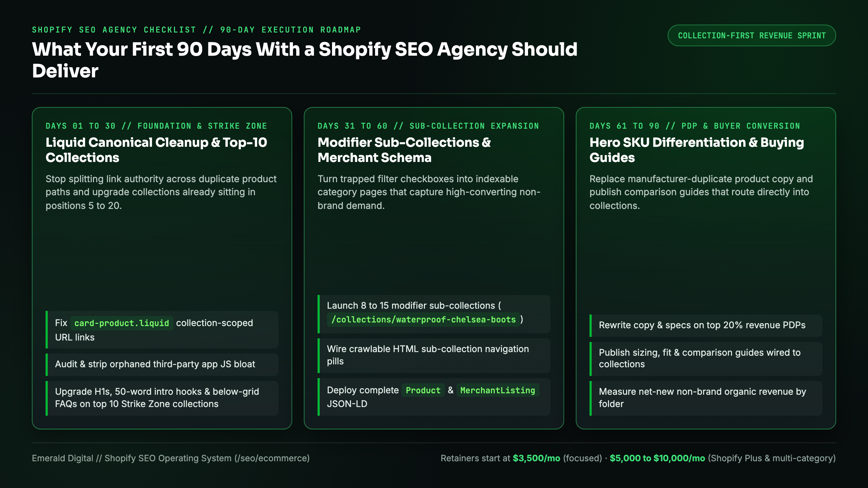Viewport: 868px width, 488px height.
Task: Select the main title starting 'What Your First 90 Days'
Action: [305, 60]
